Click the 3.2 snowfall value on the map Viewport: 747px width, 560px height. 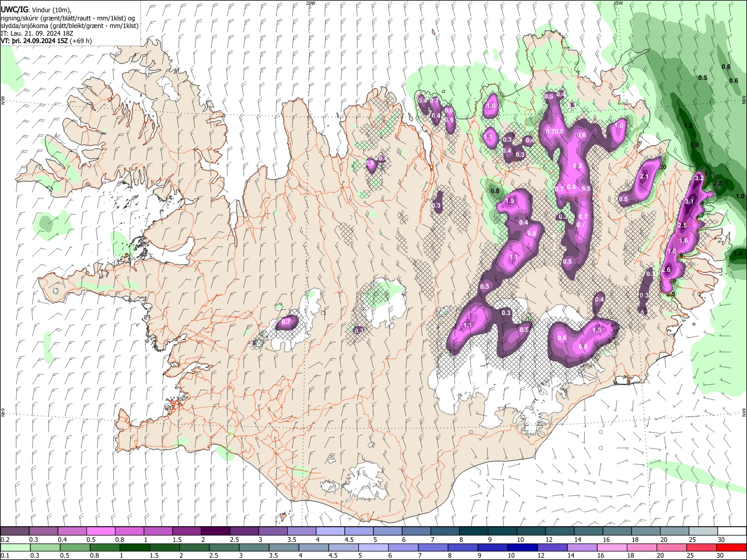(700, 178)
